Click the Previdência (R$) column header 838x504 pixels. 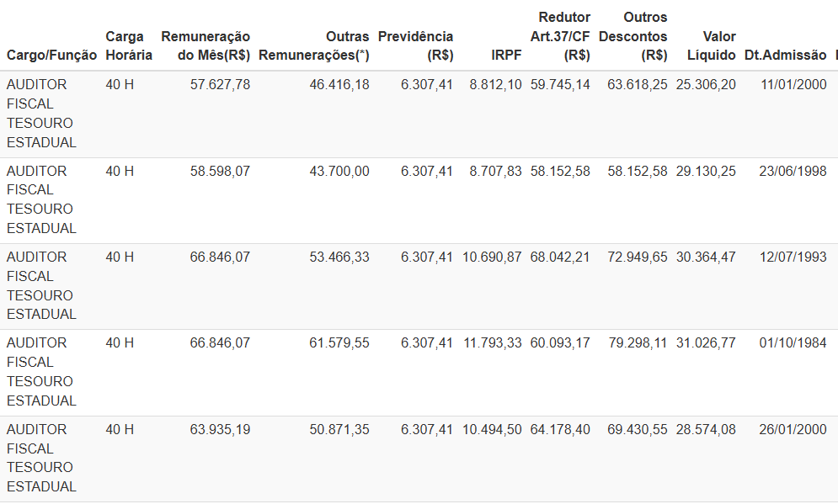pyautogui.click(x=415, y=46)
